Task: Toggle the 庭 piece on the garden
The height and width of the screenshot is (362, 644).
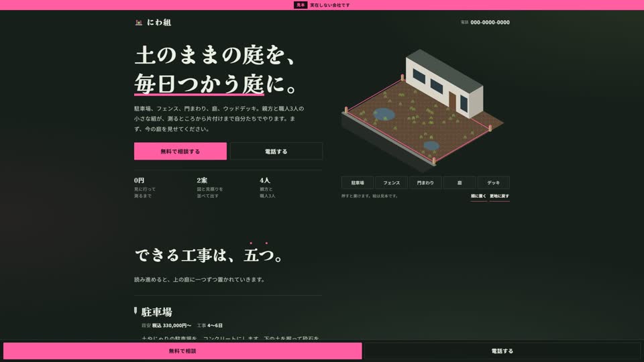Action: (x=460, y=182)
